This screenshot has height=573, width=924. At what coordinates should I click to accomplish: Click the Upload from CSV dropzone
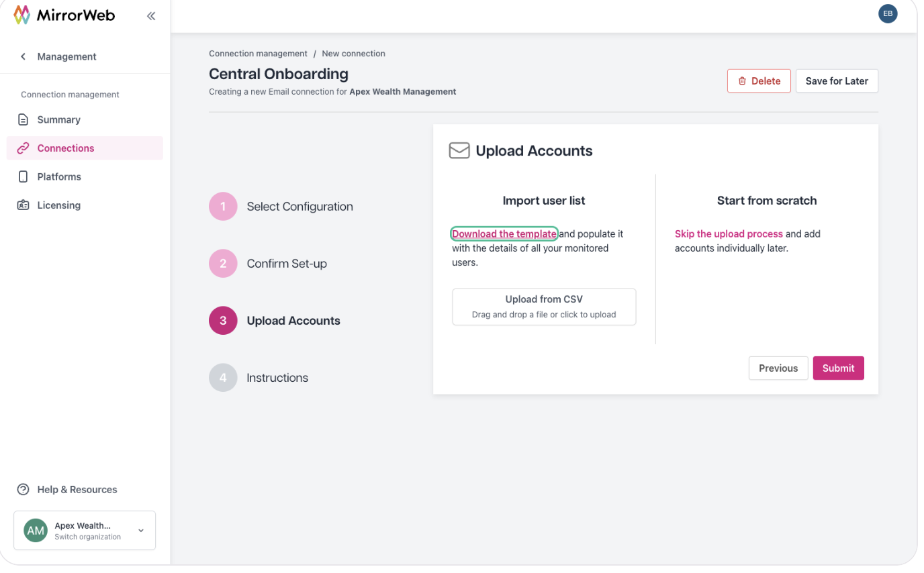(x=544, y=307)
